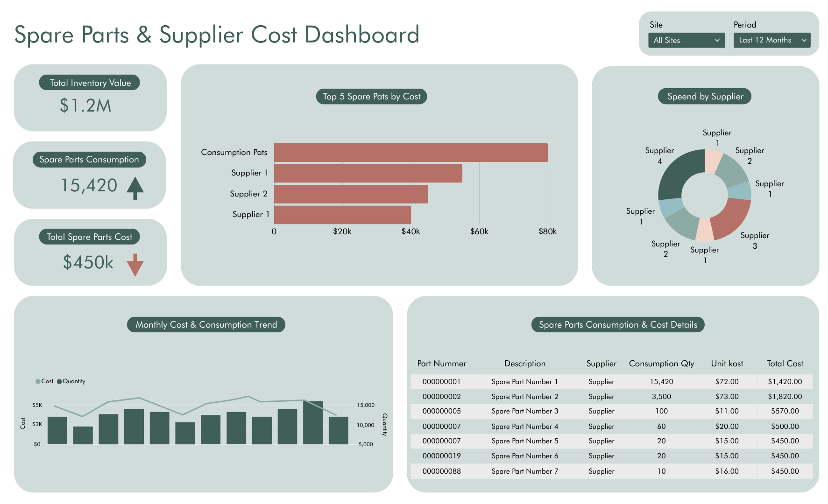
Task: Click the red down arrow beside $450k
Action: pyautogui.click(x=135, y=264)
